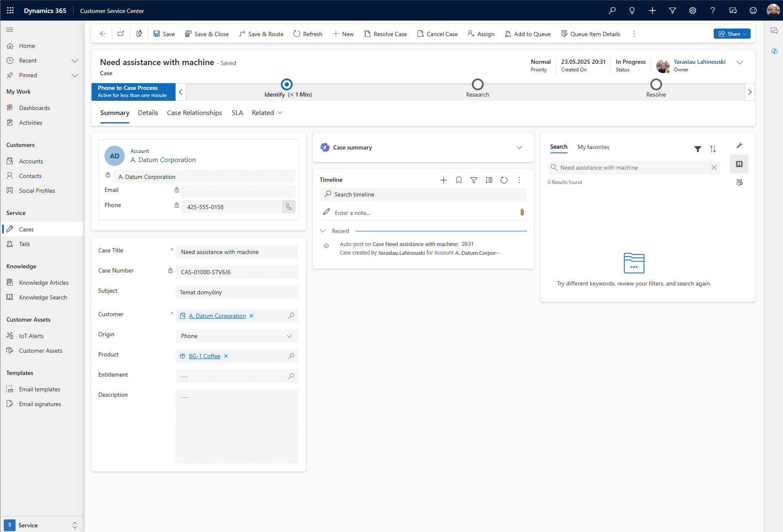The width and height of the screenshot is (783, 532).
Task: Open the Service area switcher at bottom
Action: click(42, 525)
